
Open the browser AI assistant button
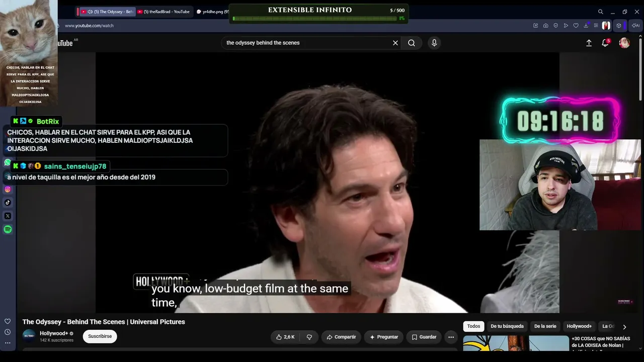(636, 26)
